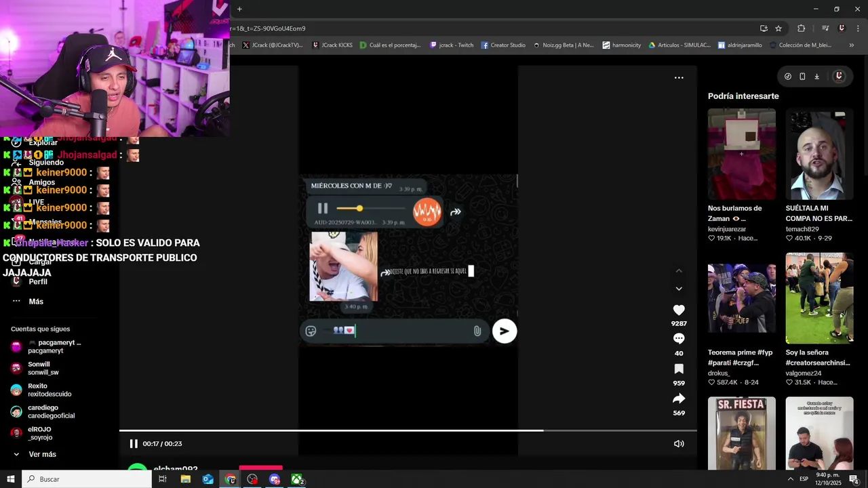The image size is (868, 488).
Task: Open the Chrome profile avatar in toolbar
Action: tap(842, 28)
